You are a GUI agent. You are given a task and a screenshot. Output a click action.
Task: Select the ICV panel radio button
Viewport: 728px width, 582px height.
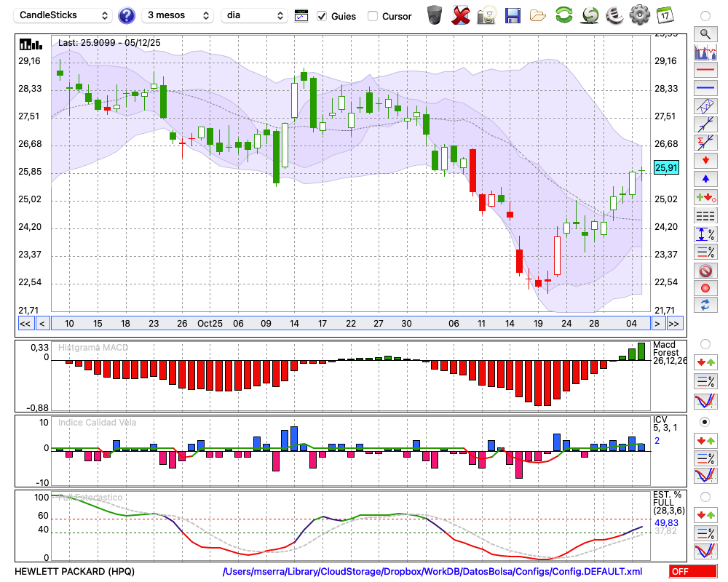click(705, 422)
